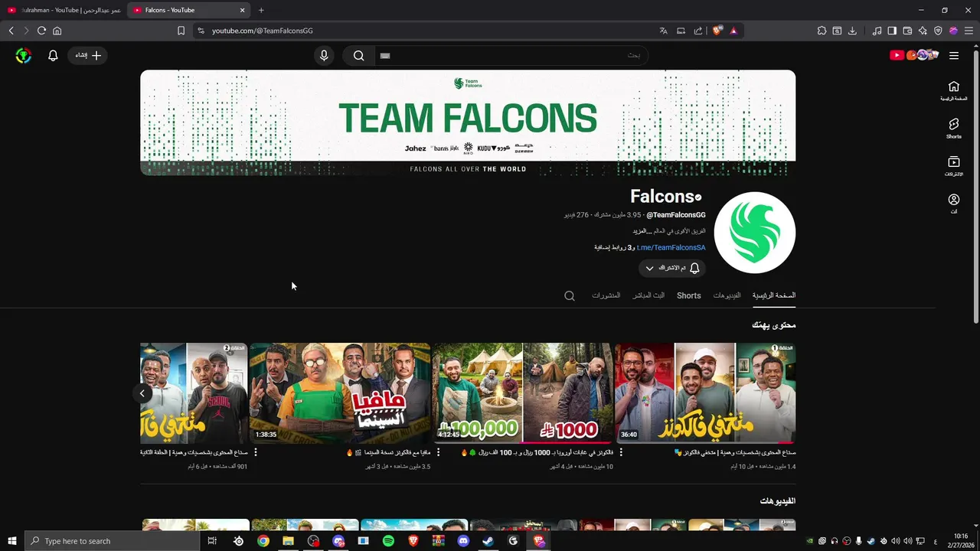Open Chrome from the taskbar

(263, 541)
